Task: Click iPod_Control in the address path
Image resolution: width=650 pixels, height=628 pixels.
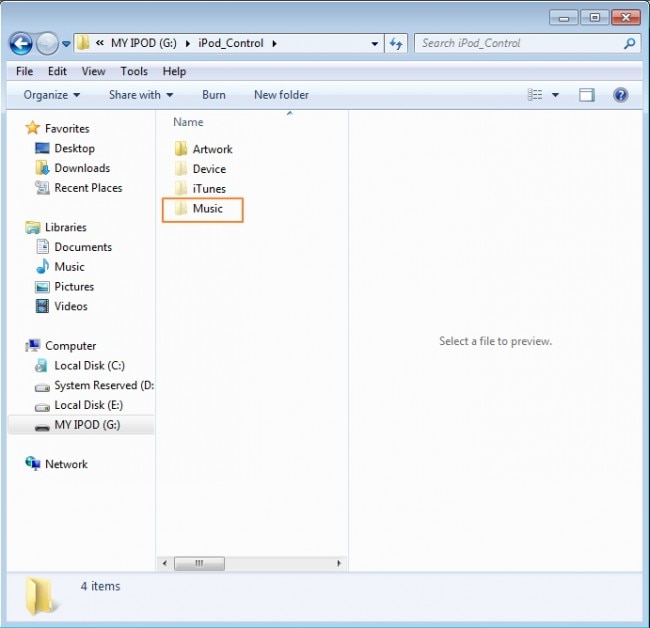Action: pyautogui.click(x=230, y=43)
